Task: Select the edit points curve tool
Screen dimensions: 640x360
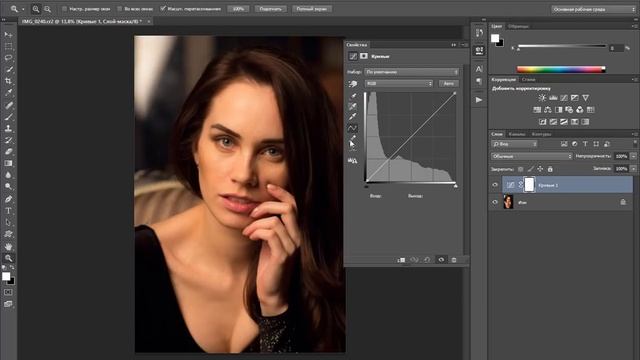Action: point(352,128)
